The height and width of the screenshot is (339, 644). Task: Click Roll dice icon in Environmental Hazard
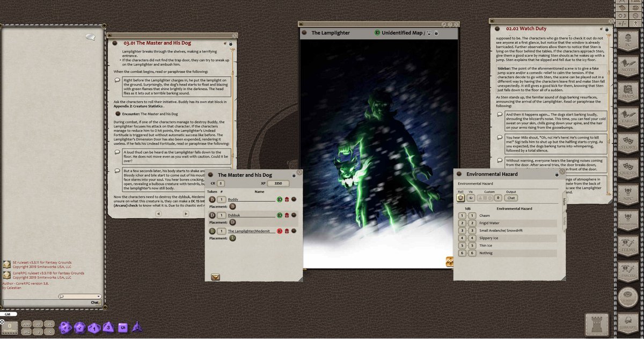coord(461,198)
